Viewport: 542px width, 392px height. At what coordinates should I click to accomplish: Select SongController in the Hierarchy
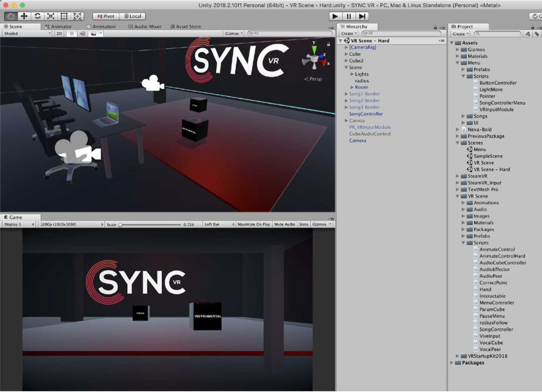click(x=366, y=114)
